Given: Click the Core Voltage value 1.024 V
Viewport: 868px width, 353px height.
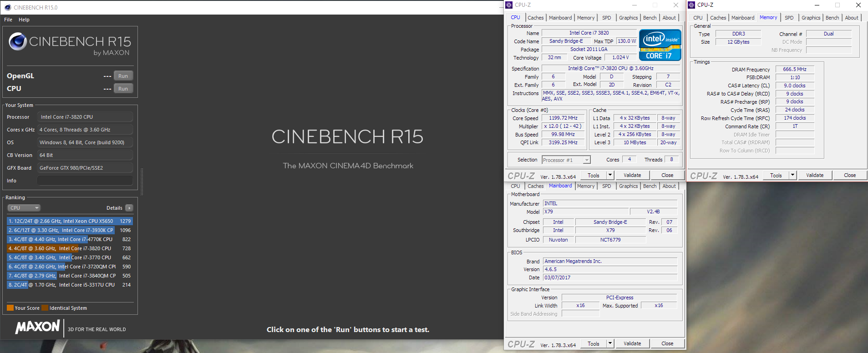Looking at the screenshot, I should (620, 58).
